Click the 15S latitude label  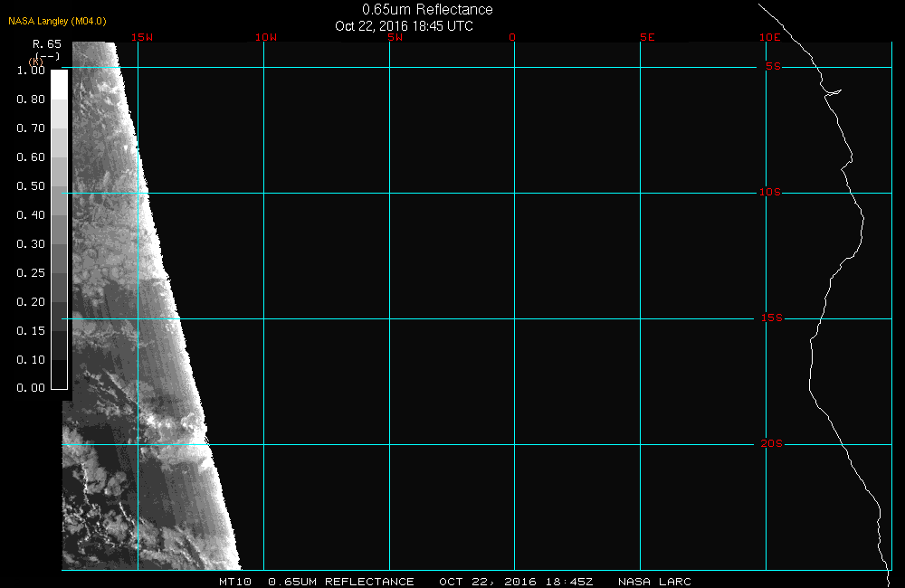pyautogui.click(x=769, y=318)
